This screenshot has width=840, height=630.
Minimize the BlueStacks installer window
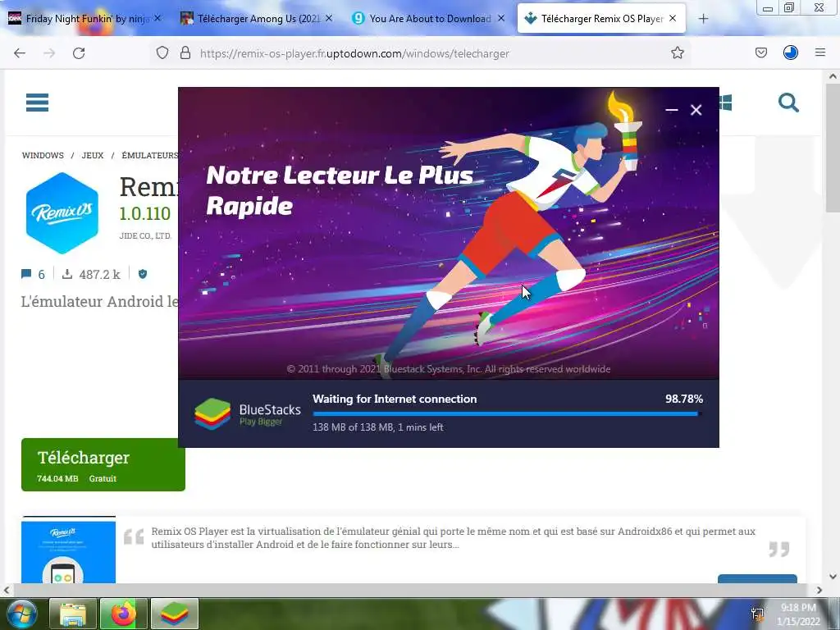point(672,110)
